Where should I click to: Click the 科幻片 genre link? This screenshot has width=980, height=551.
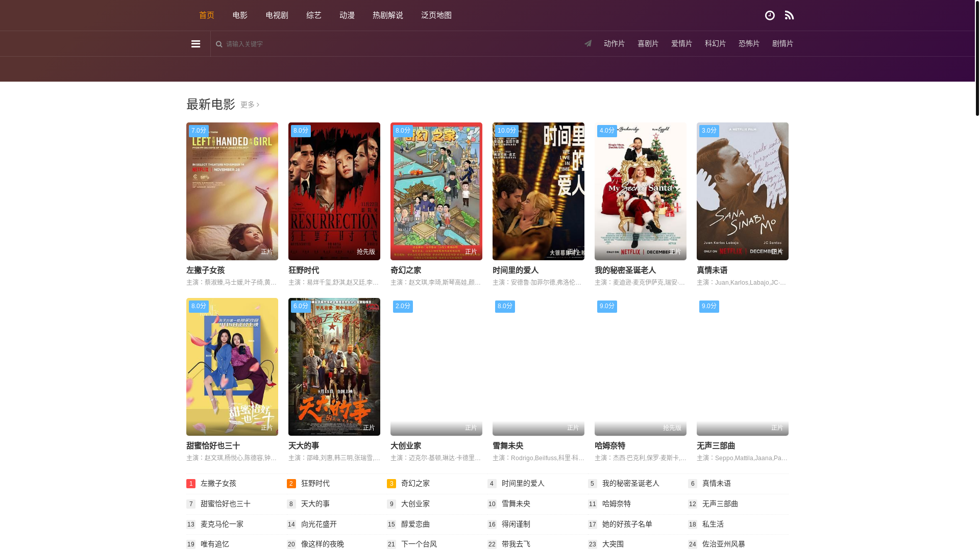click(x=715, y=44)
